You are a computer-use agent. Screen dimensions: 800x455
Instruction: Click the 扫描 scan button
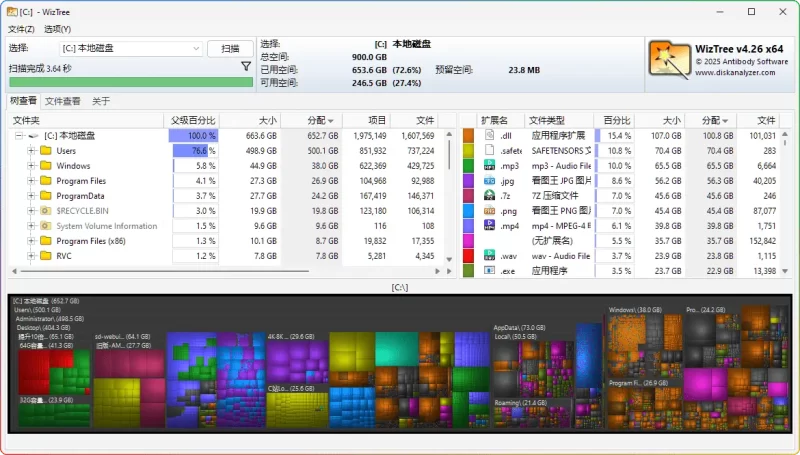pos(230,48)
